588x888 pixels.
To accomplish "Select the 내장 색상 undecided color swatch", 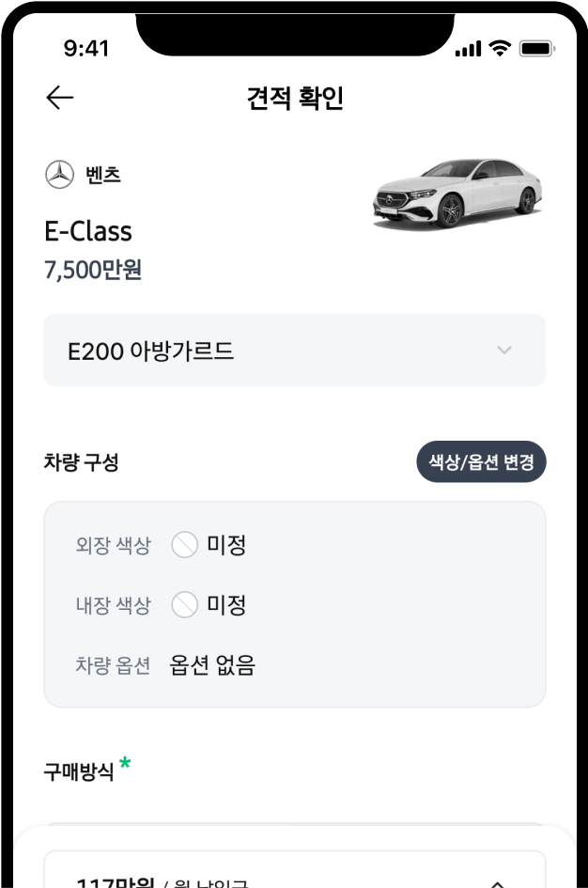I will (185, 605).
